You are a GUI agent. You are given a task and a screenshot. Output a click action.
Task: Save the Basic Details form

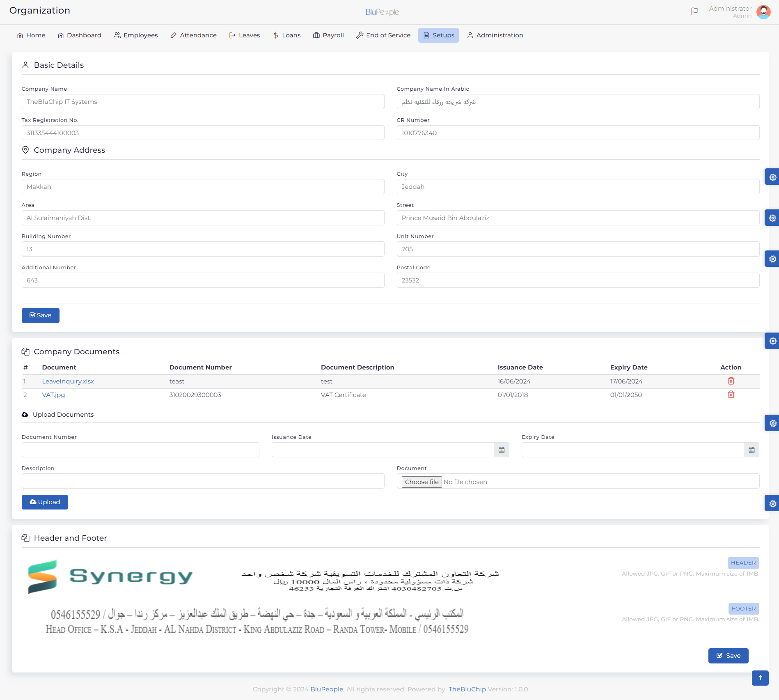40,315
